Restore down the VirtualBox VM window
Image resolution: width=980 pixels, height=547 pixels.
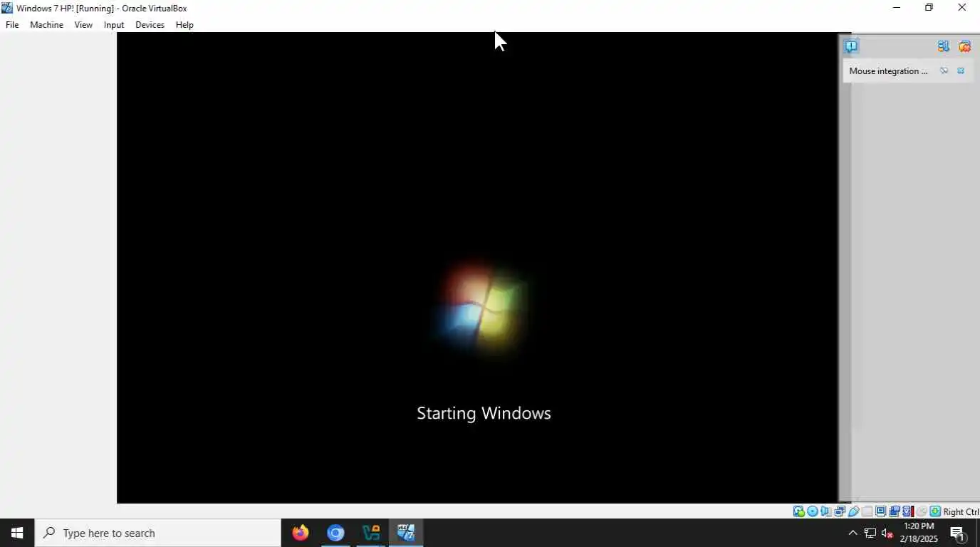tap(929, 8)
